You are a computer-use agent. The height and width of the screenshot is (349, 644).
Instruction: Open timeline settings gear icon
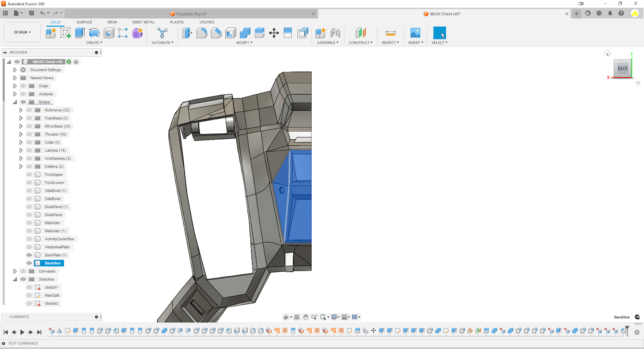637,332
